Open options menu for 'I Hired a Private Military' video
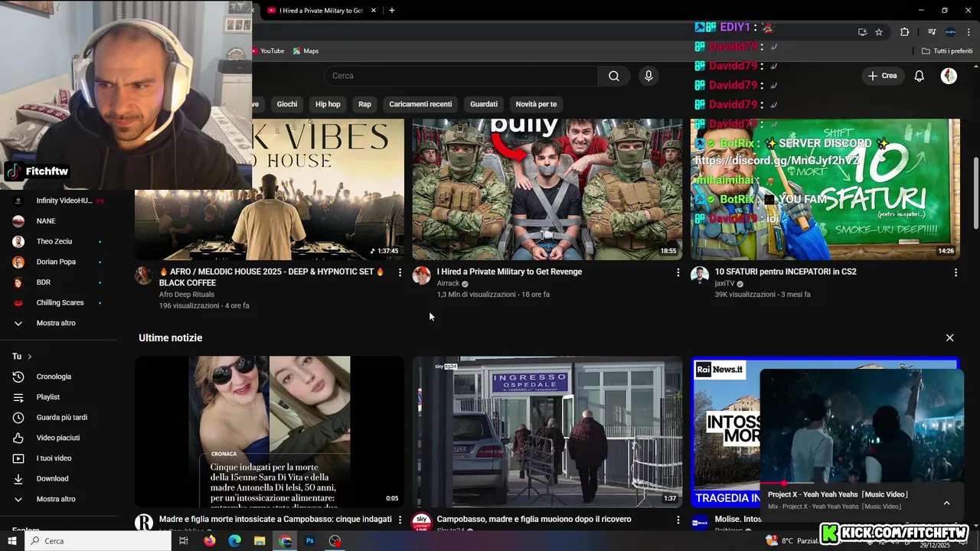This screenshot has width=980, height=551. [678, 272]
